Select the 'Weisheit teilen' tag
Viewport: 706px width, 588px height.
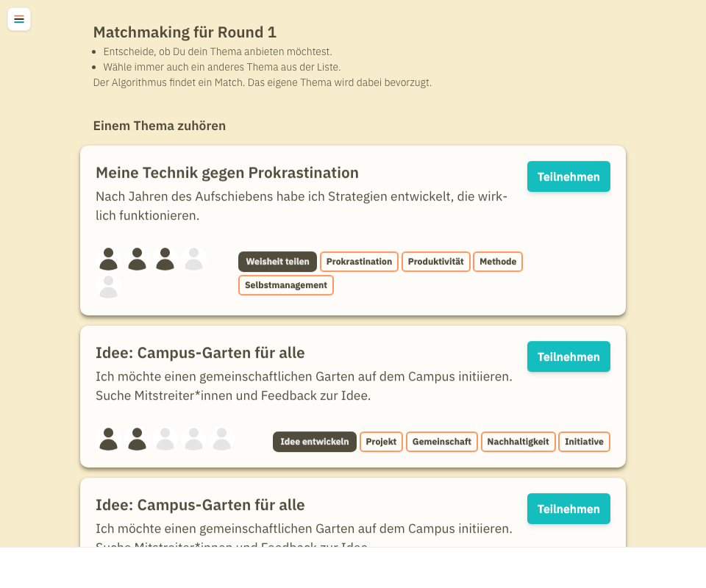pos(277,262)
